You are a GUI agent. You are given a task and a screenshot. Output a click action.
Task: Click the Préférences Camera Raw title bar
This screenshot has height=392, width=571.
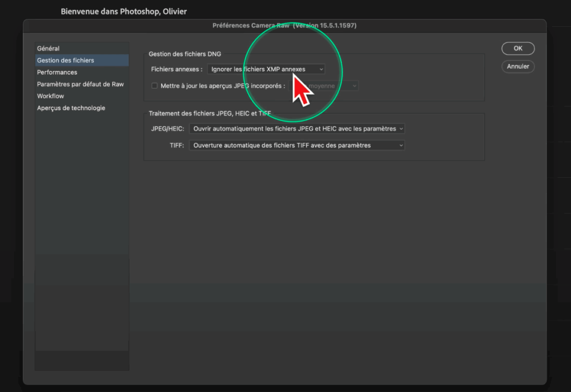point(284,26)
